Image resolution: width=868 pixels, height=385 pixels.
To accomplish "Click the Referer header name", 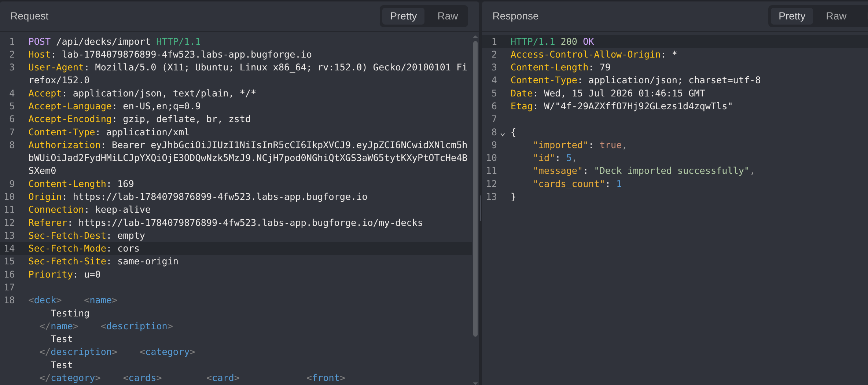I will pyautogui.click(x=48, y=223).
